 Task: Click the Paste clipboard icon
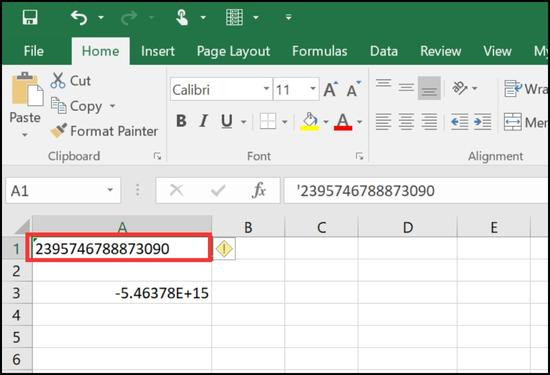tap(27, 89)
